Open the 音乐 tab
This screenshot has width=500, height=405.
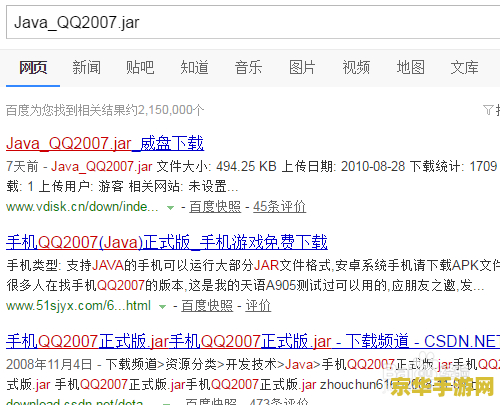248,68
